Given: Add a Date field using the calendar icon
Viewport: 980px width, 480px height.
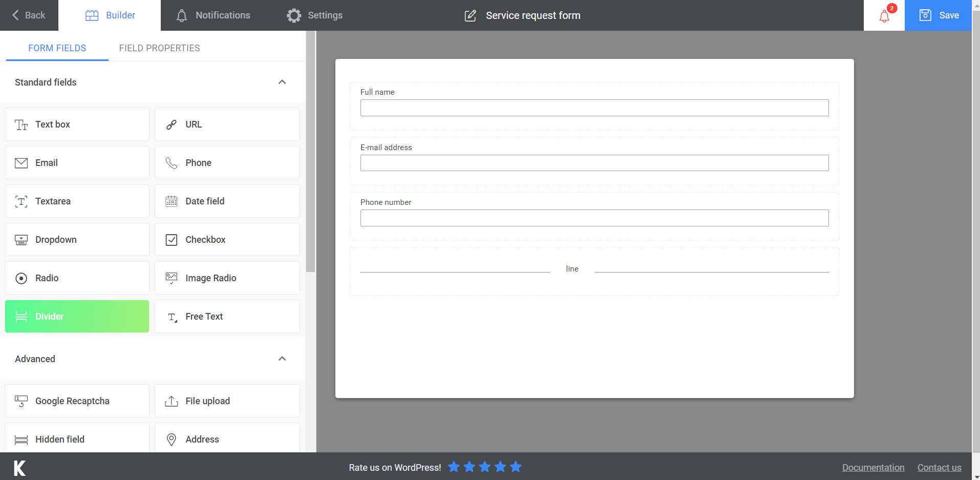Looking at the screenshot, I should pos(227,201).
